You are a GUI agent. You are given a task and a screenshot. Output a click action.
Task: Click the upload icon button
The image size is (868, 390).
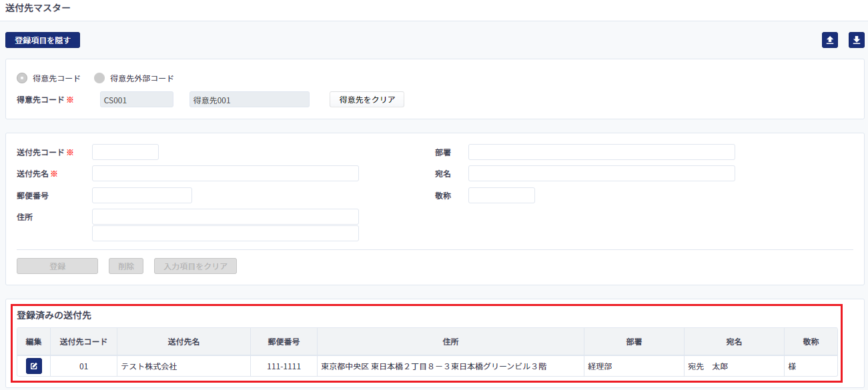point(830,40)
